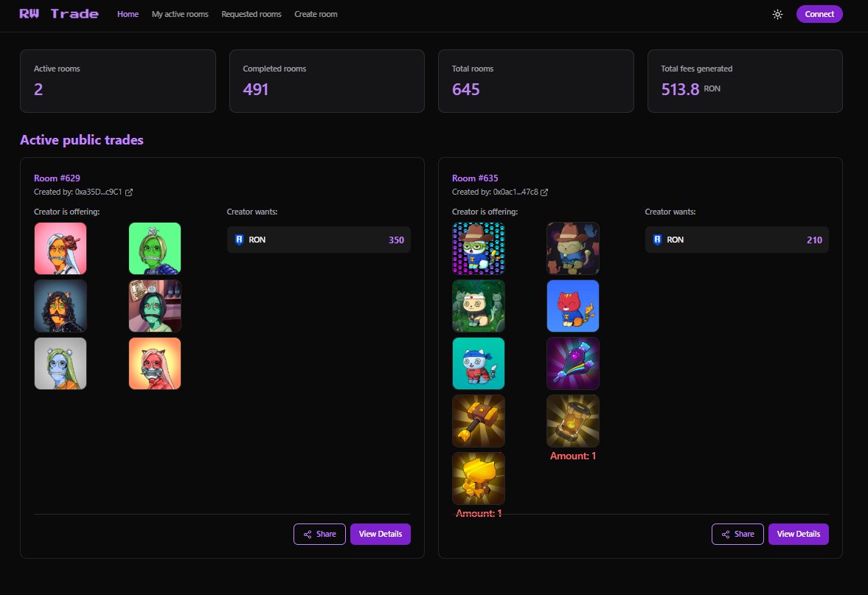Click RON token icon in Room #629
This screenshot has height=595, width=868.
click(x=239, y=240)
